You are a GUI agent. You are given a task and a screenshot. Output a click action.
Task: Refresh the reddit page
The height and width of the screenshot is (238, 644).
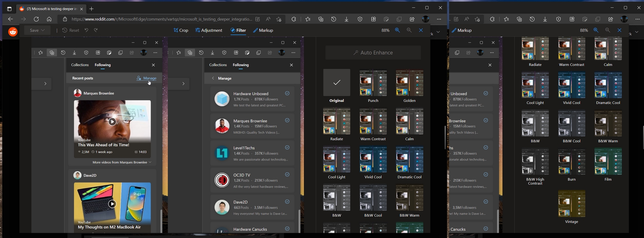[36, 19]
